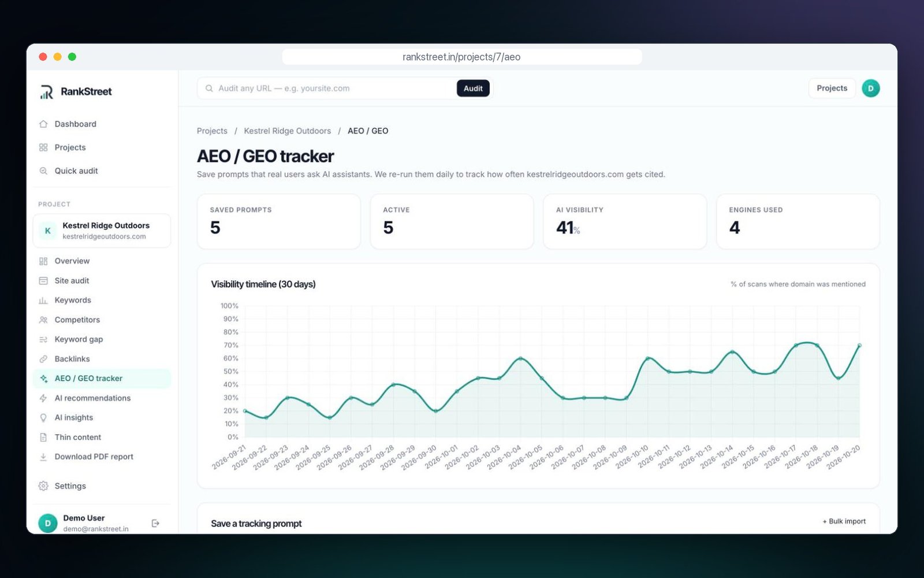Click the Keywords bar chart icon
Image resolution: width=924 pixels, height=578 pixels.
pos(43,301)
